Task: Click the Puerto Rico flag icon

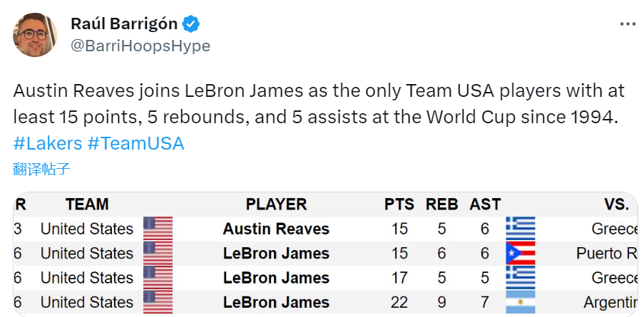Action: point(520,254)
